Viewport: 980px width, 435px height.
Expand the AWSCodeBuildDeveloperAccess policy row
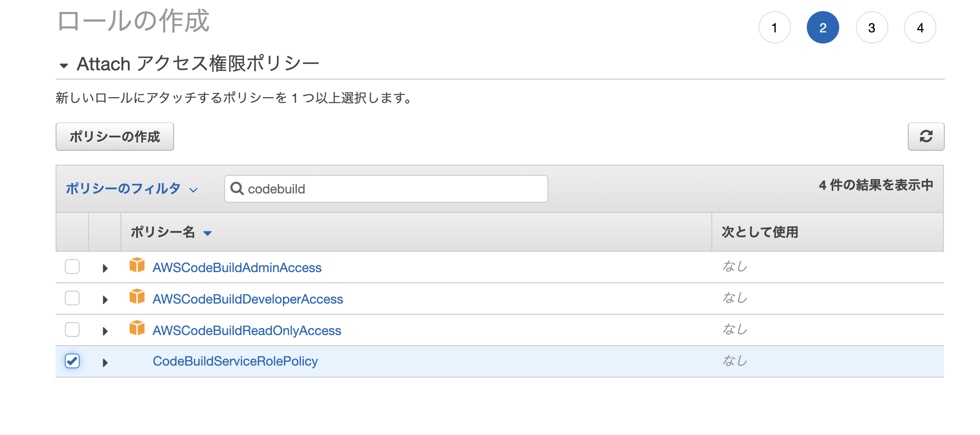[x=105, y=298]
